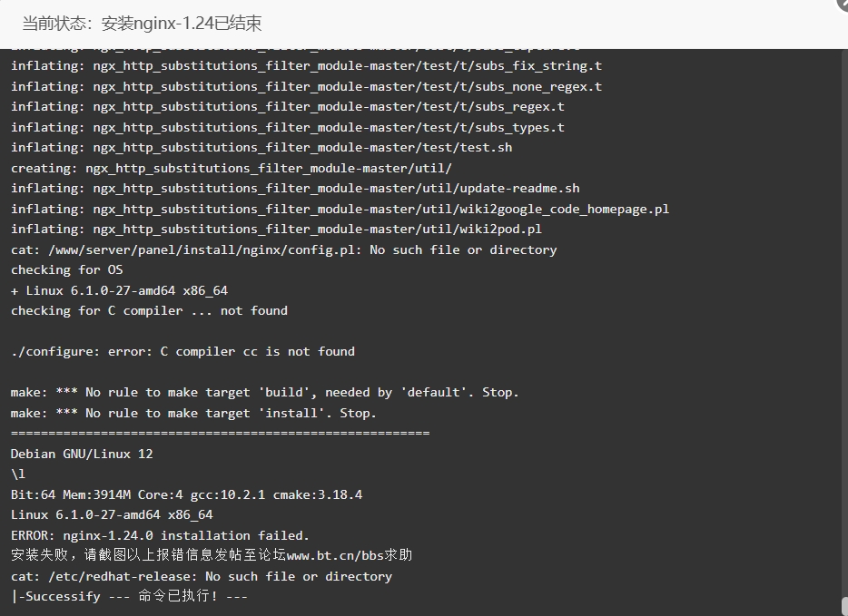Click the /etc/redhat-release No such file line
Viewport: 848px width, 616px height.
coord(202,577)
